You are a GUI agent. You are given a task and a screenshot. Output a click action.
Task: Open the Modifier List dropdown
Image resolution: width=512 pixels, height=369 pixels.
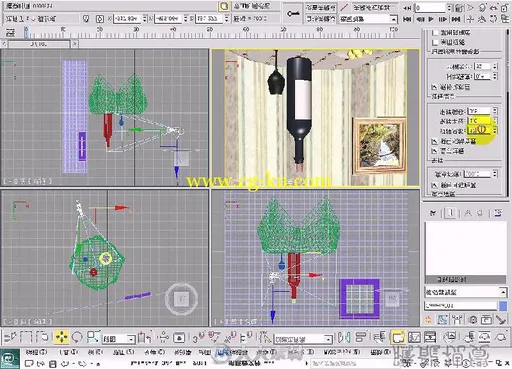466,292
